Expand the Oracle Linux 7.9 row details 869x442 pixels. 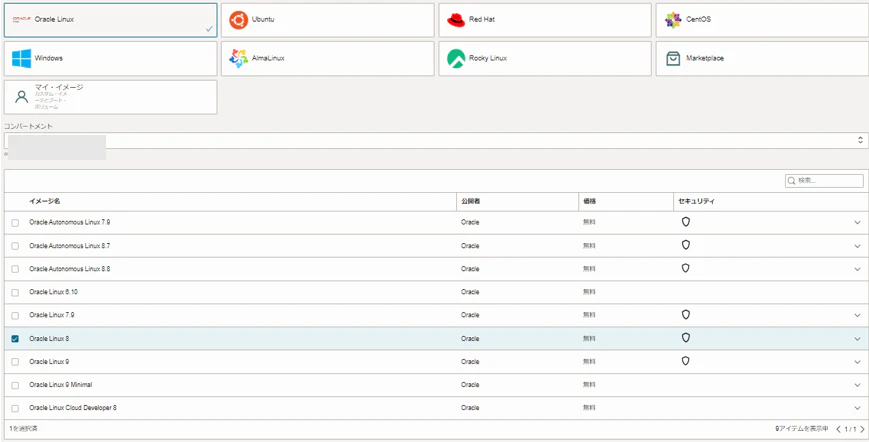857,316
